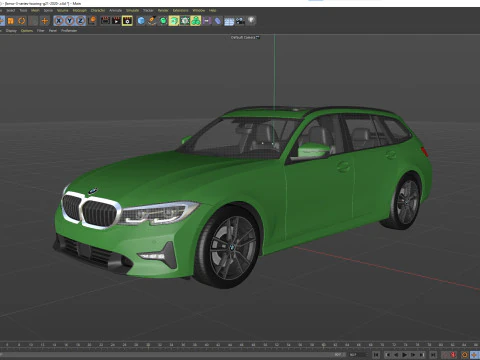Open the MoGraph menu

(80, 10)
